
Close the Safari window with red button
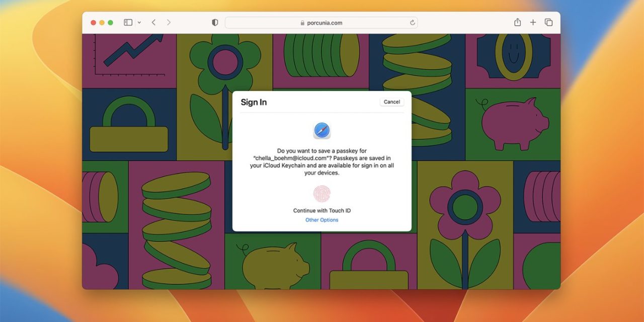pyautogui.click(x=93, y=23)
